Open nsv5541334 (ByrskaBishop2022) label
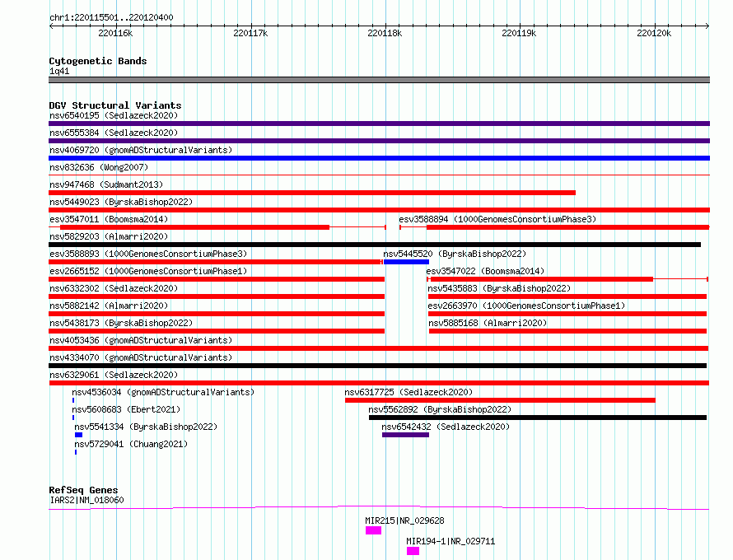 pos(146,427)
